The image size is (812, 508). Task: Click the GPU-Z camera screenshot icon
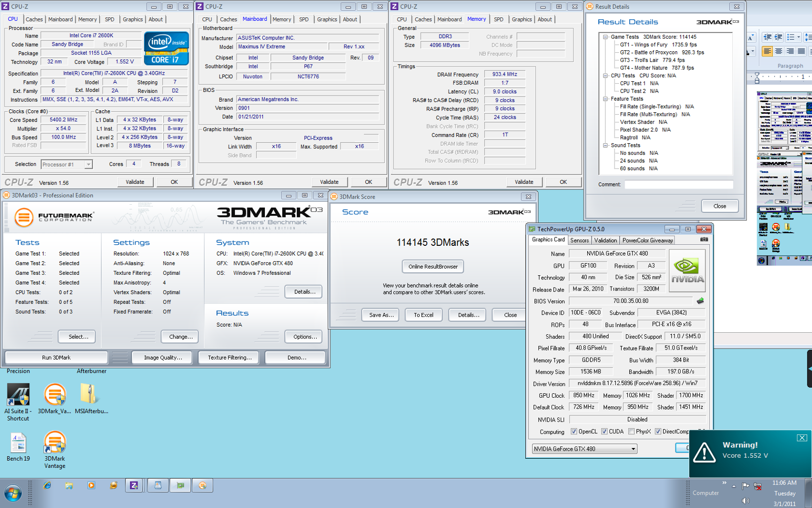[x=704, y=239]
